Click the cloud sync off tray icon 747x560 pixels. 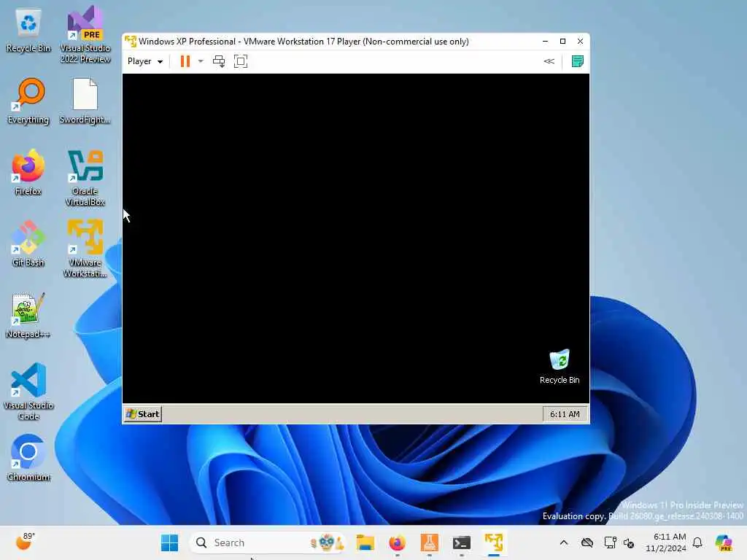point(587,542)
